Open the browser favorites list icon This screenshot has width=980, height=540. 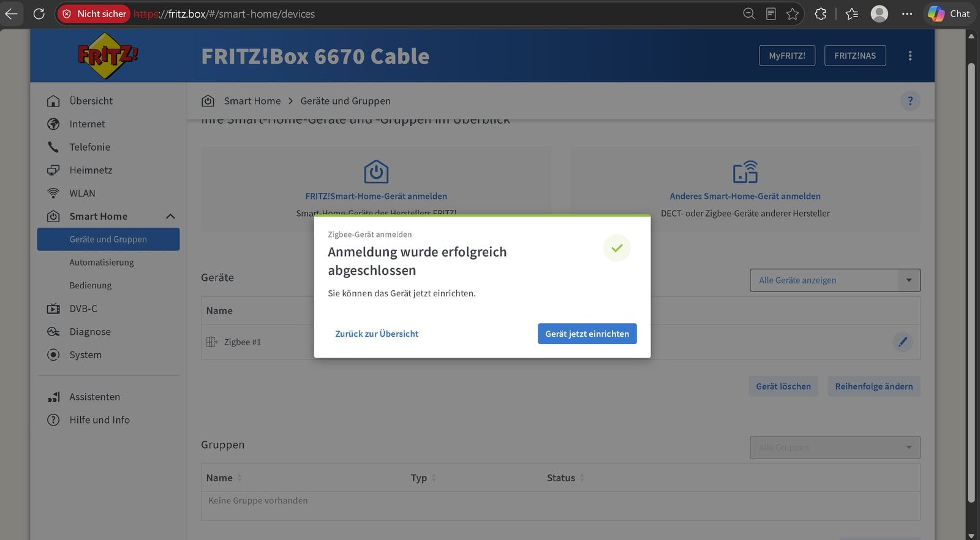coord(851,13)
